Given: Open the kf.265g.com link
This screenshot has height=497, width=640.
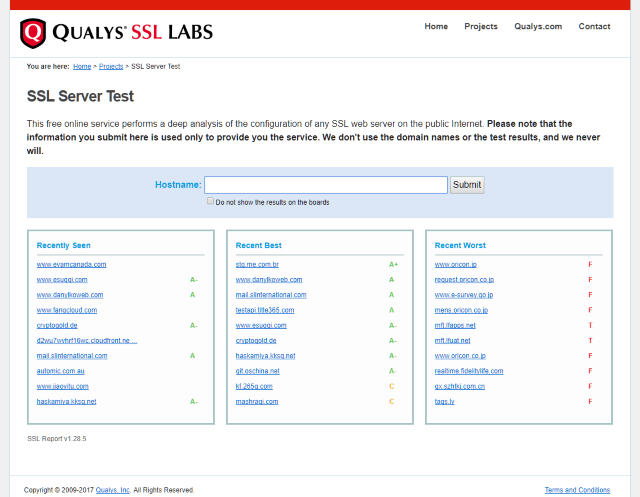Looking at the screenshot, I should 254,386.
